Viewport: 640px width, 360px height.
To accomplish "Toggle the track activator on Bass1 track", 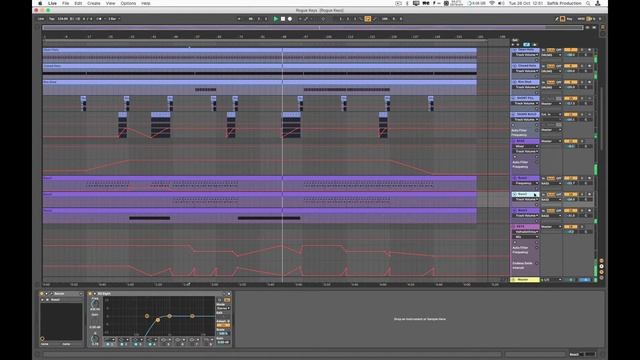I will pyautogui.click(x=570, y=178).
